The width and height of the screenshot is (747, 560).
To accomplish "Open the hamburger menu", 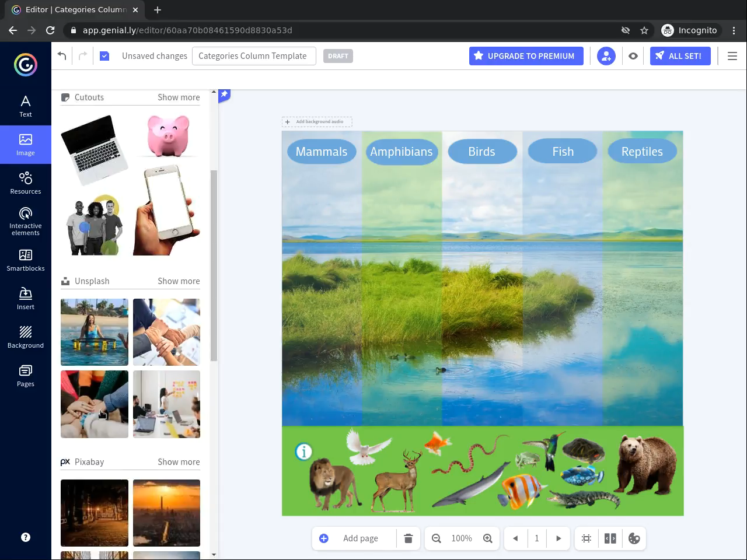I will (x=732, y=56).
